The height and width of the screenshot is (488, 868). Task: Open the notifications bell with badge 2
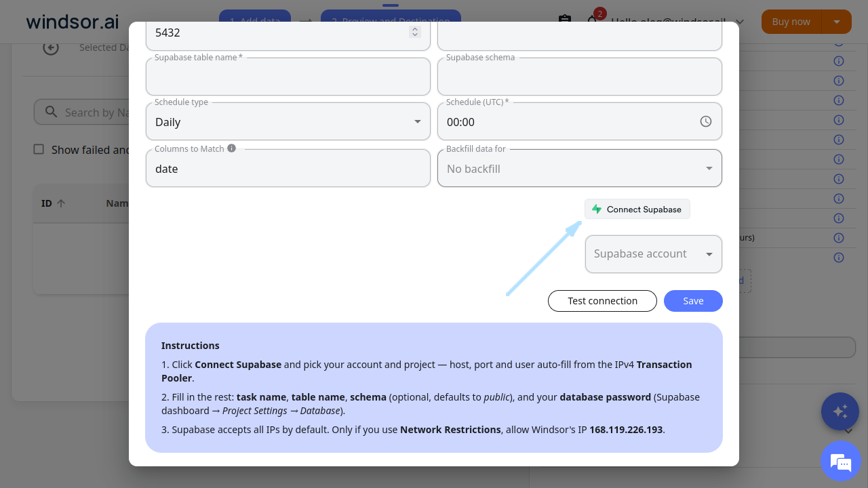coord(593,22)
